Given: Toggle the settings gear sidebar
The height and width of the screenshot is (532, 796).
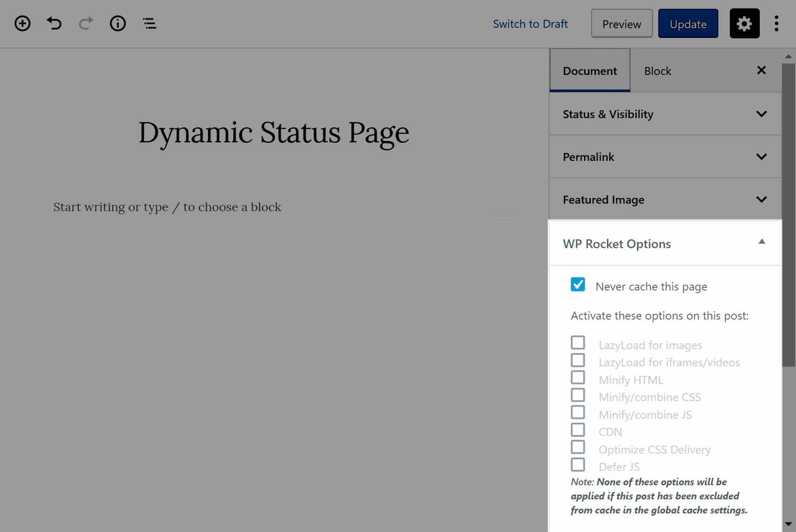Looking at the screenshot, I should [x=744, y=23].
